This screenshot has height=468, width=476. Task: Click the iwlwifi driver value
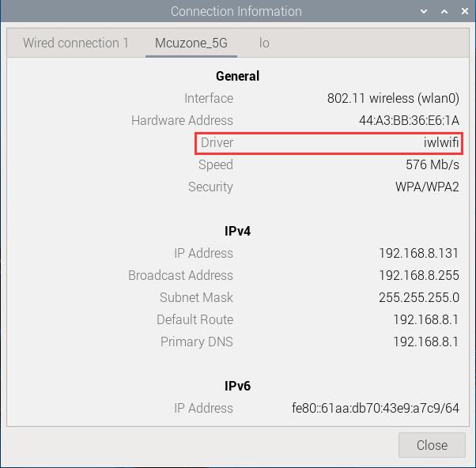[441, 142]
